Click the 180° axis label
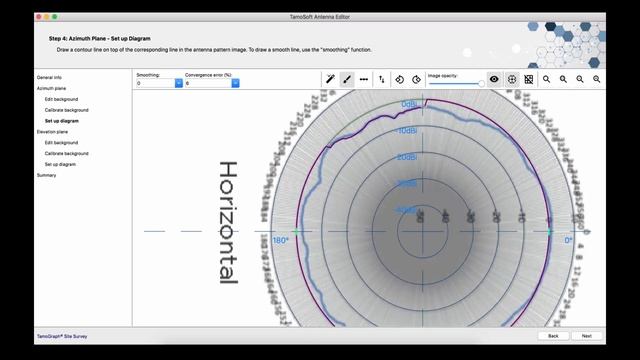The width and height of the screenshot is (640, 360). point(280,240)
